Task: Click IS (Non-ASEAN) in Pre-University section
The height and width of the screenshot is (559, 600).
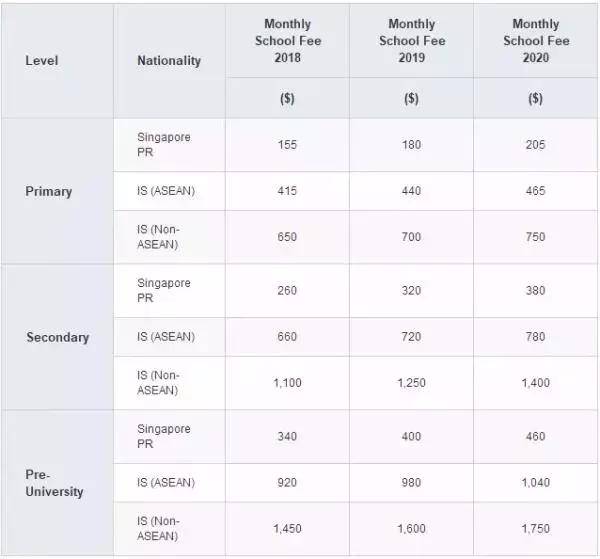Action: pos(162,529)
